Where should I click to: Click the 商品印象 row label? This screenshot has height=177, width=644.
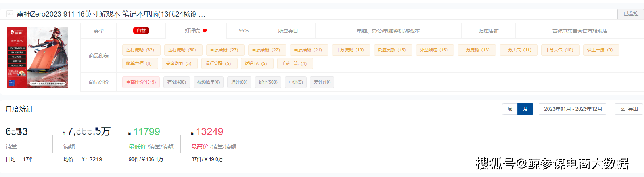tap(99, 56)
